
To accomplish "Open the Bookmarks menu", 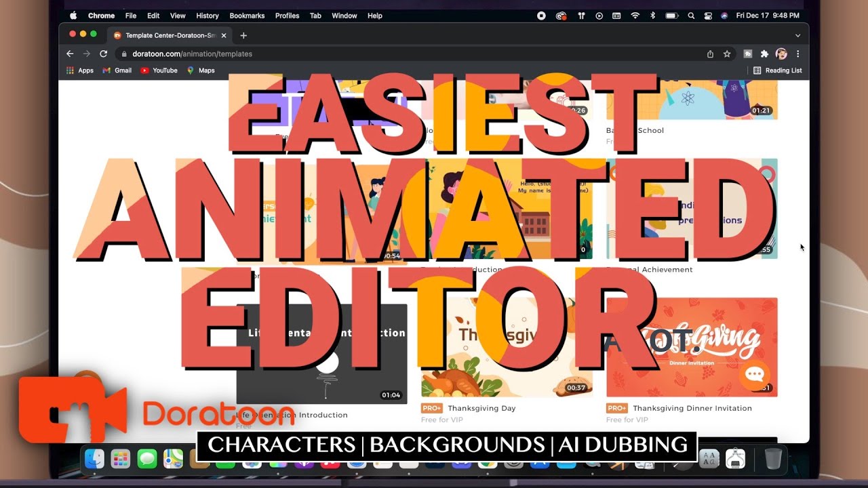I will pos(247,16).
